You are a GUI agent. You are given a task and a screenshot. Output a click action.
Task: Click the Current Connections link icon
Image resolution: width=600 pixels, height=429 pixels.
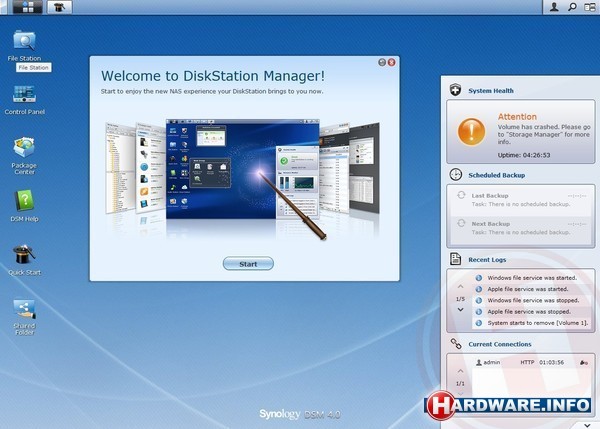click(456, 344)
